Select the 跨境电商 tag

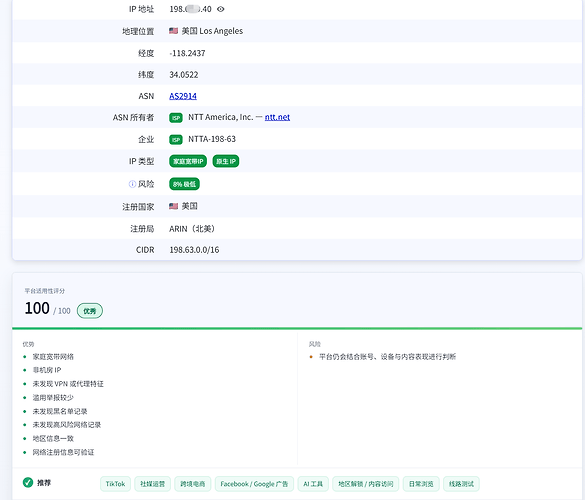(193, 484)
